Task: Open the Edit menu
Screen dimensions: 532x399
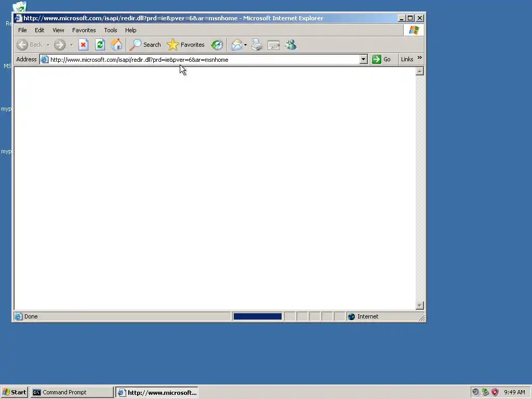Action: [39, 30]
